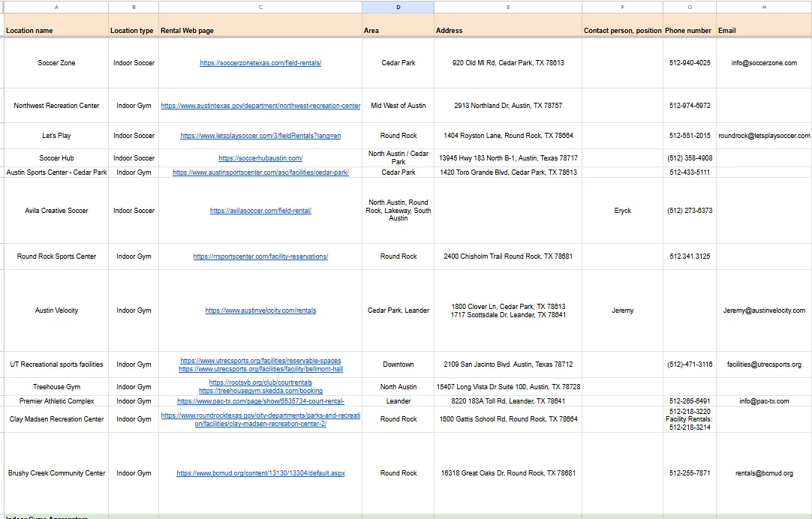
Task: Select the 'Soccer Hub' cell
Action: point(56,158)
